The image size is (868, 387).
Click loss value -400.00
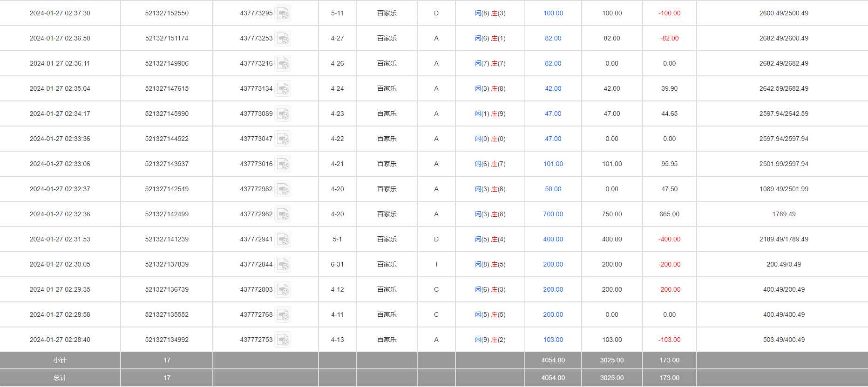[669, 239]
